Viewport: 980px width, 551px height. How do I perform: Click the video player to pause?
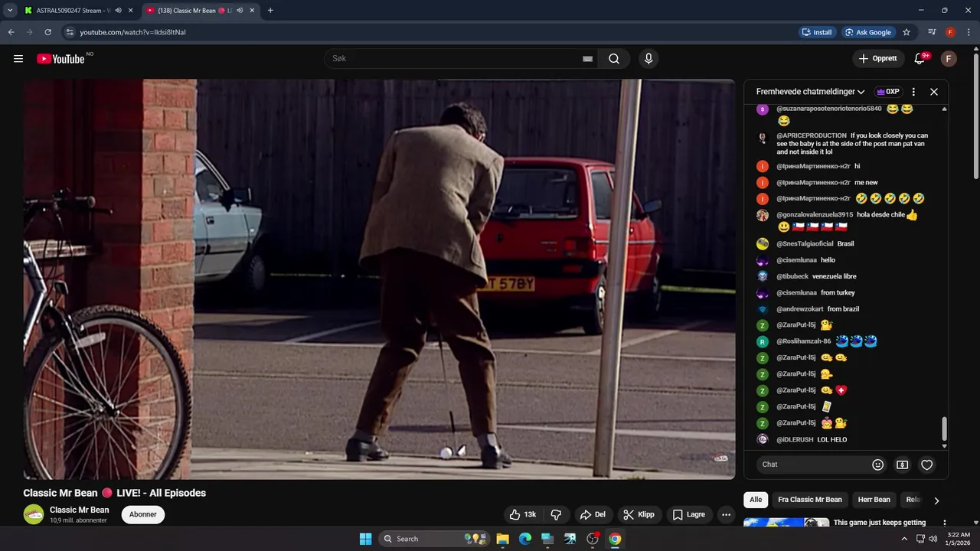379,279
